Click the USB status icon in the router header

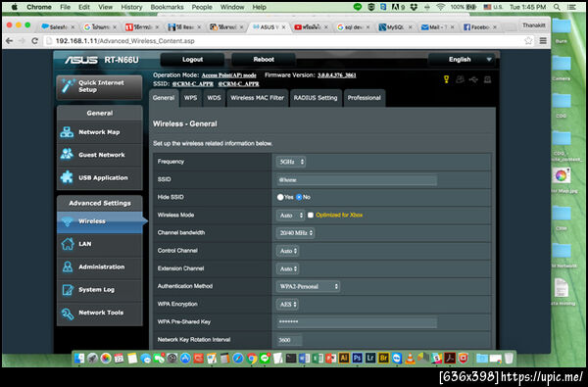click(x=473, y=79)
